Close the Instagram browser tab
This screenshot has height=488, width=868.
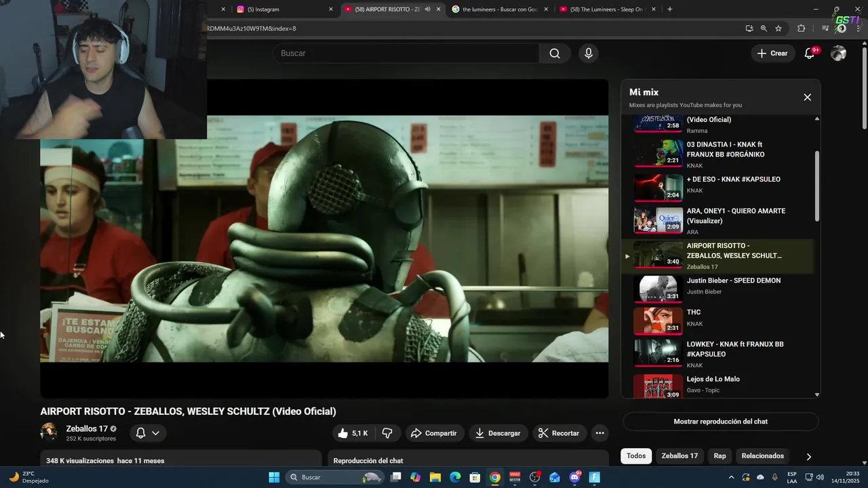331,9
